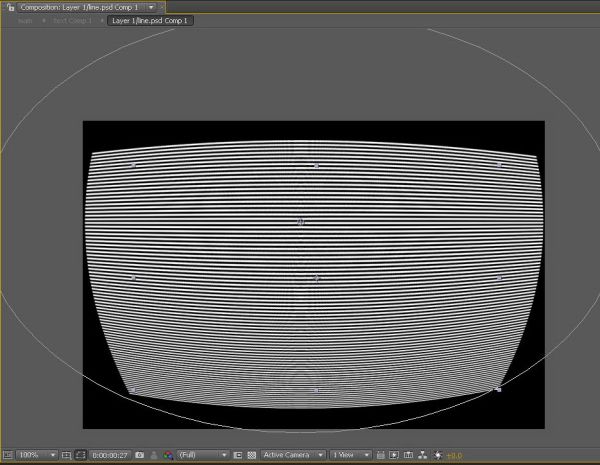Viewport: 600px width, 465px height.
Task: Toggle mask and shape path visibility
Action: point(80,455)
